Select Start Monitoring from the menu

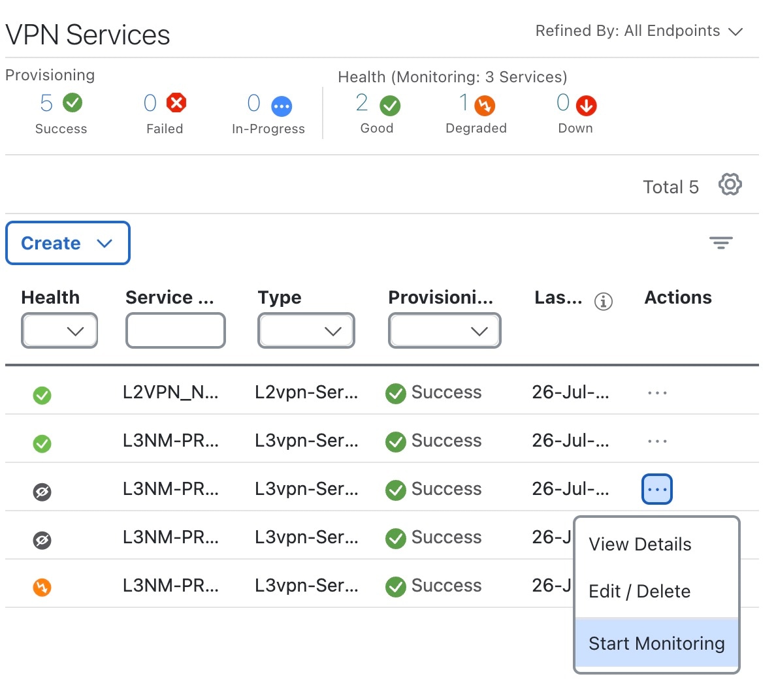[656, 643]
